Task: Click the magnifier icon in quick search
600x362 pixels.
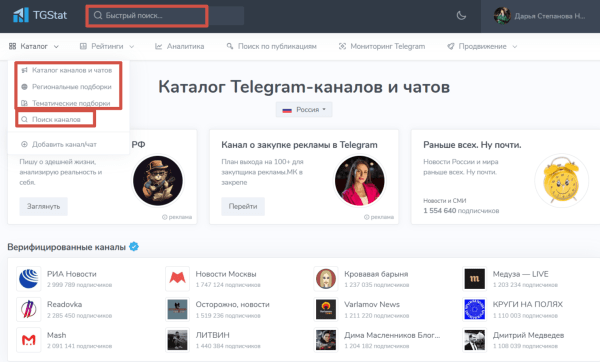Action: coord(98,15)
